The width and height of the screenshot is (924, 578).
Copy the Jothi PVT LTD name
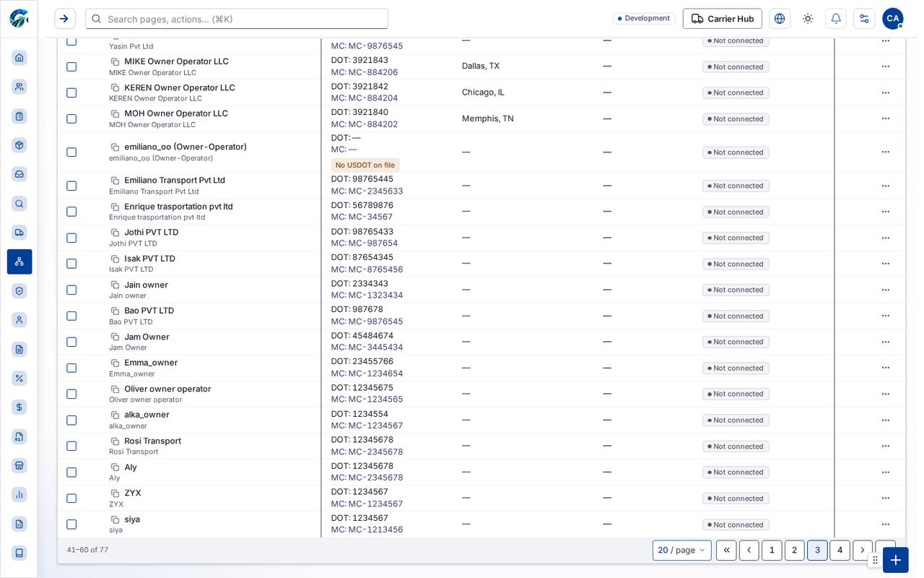point(115,233)
